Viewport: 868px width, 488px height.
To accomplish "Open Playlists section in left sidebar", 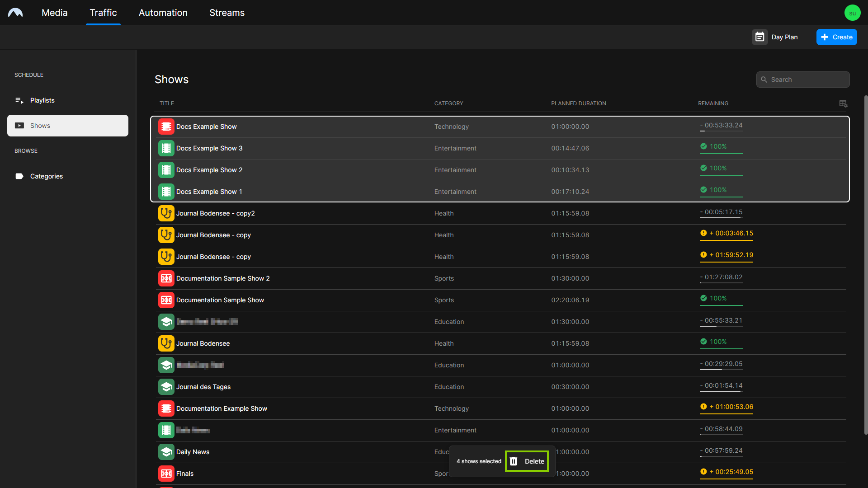I will 42,100.
